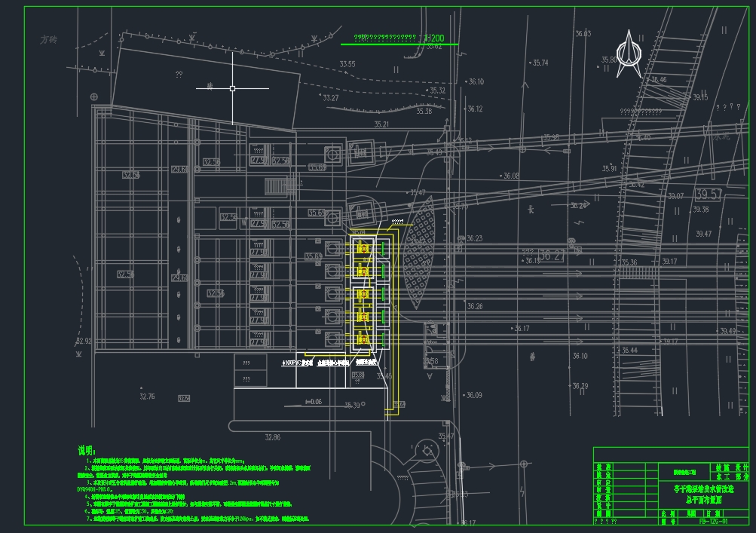Select the elevation point '32.76'
The height and width of the screenshot is (533, 756).
tap(147, 397)
